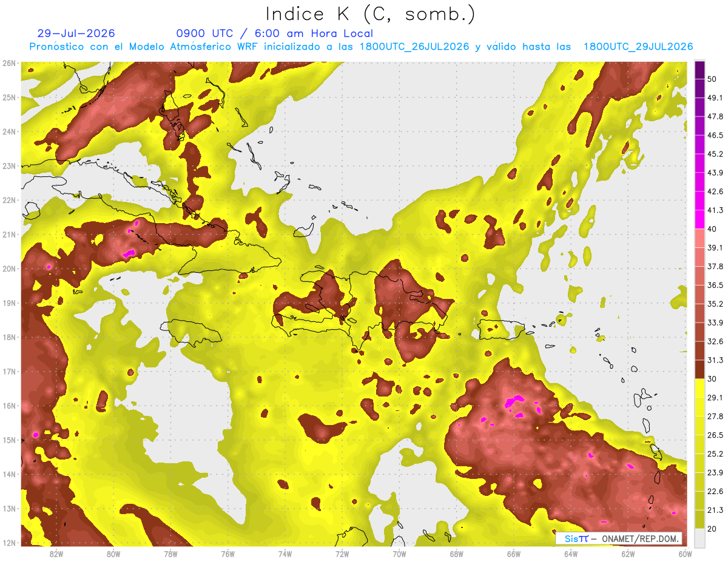Click the '12N' latitude label
This screenshot has height=562, width=728.
click(x=9, y=543)
